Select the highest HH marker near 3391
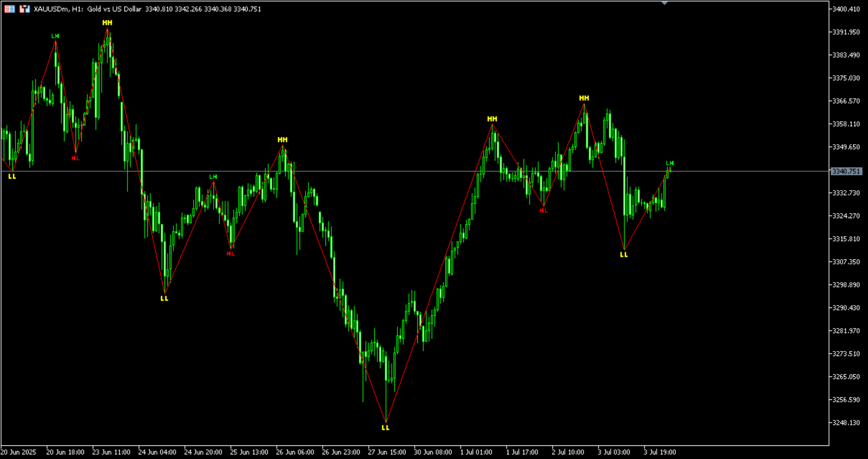This screenshot has width=868, height=459. 107,22
